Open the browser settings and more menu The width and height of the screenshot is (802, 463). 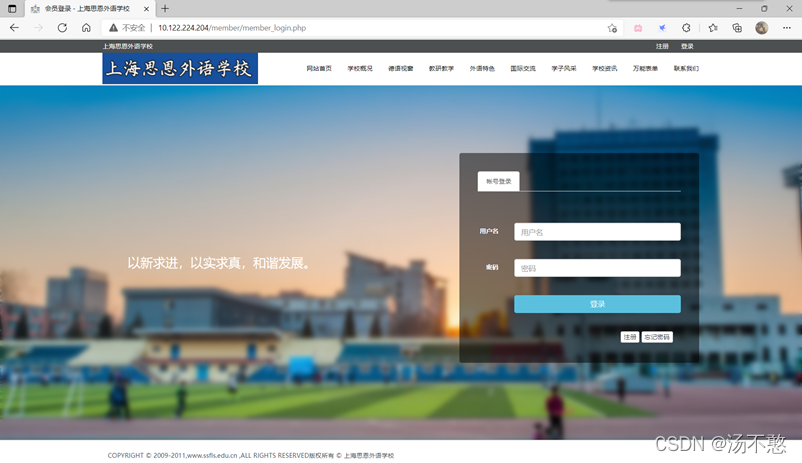pyautogui.click(x=787, y=28)
